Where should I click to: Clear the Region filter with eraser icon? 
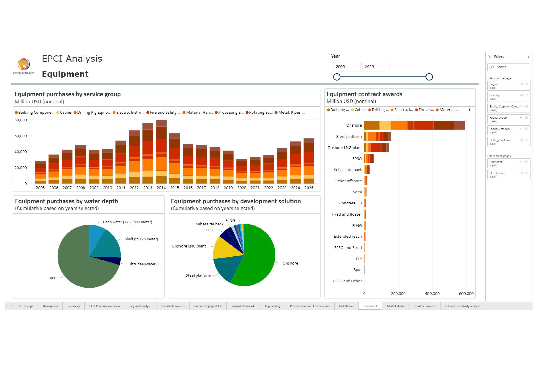[x=526, y=84]
